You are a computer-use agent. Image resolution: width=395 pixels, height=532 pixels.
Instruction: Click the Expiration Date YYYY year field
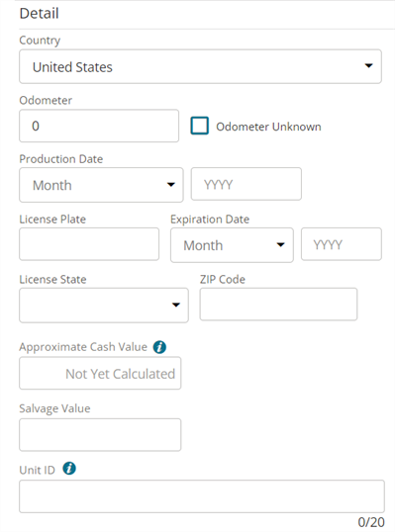point(342,244)
